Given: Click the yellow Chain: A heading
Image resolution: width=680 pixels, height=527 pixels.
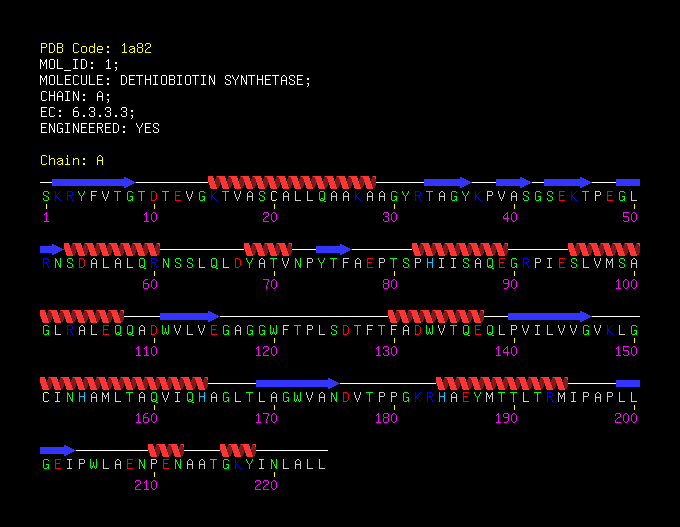Looking at the screenshot, I should (72, 160).
